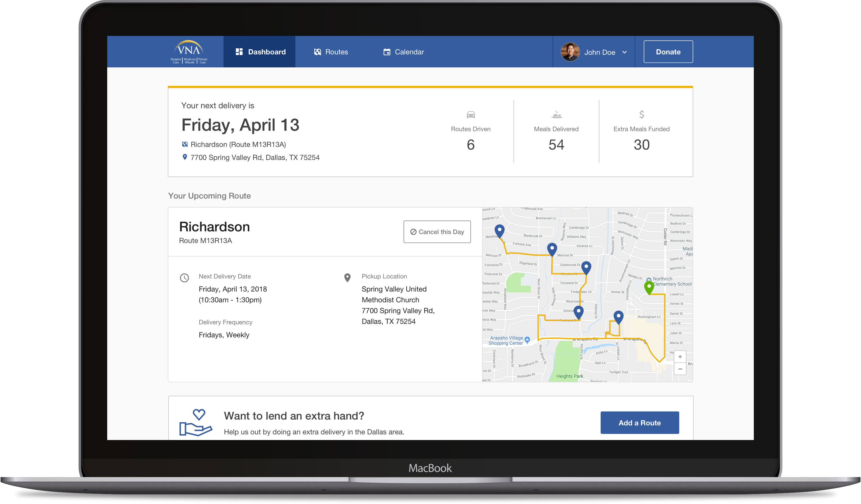Viewport: 861px width, 504px height.
Task: Click the Routes Driven value 6
Action: tap(471, 145)
